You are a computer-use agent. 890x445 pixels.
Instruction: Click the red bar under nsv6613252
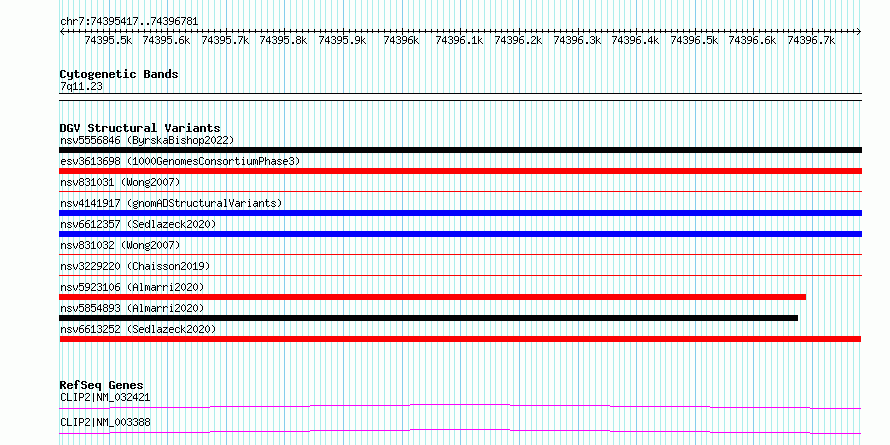pyautogui.click(x=460, y=339)
